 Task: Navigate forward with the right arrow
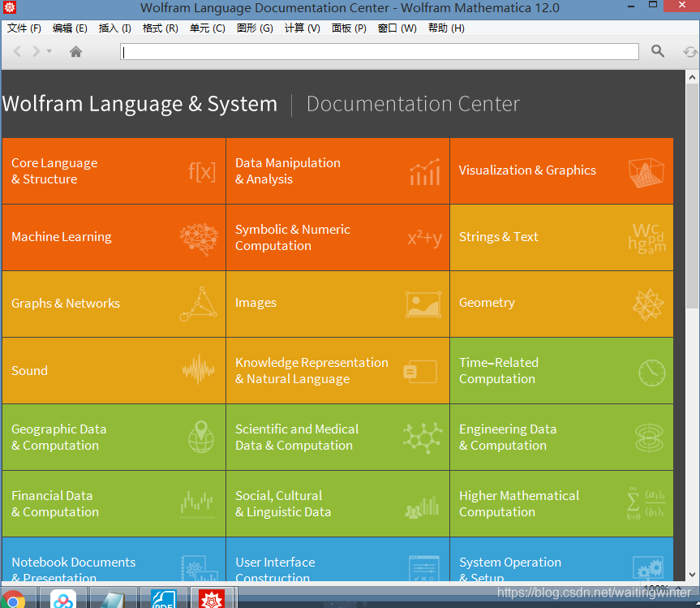pyautogui.click(x=37, y=51)
